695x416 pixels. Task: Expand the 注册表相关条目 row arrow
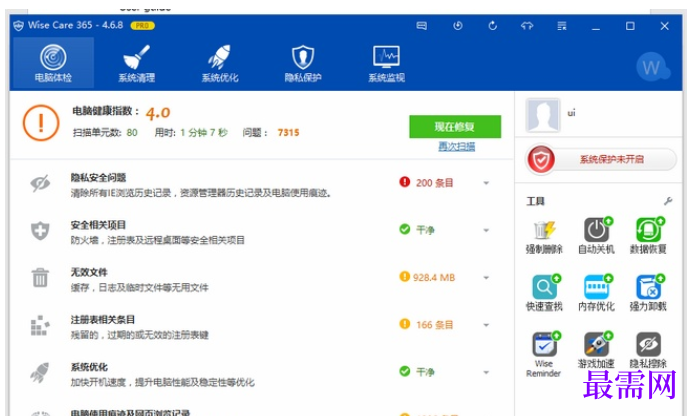click(486, 325)
